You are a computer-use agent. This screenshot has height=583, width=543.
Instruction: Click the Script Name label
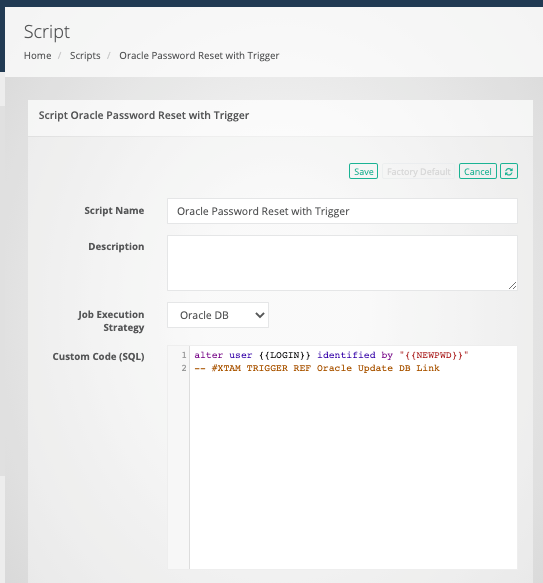[x=114, y=210]
